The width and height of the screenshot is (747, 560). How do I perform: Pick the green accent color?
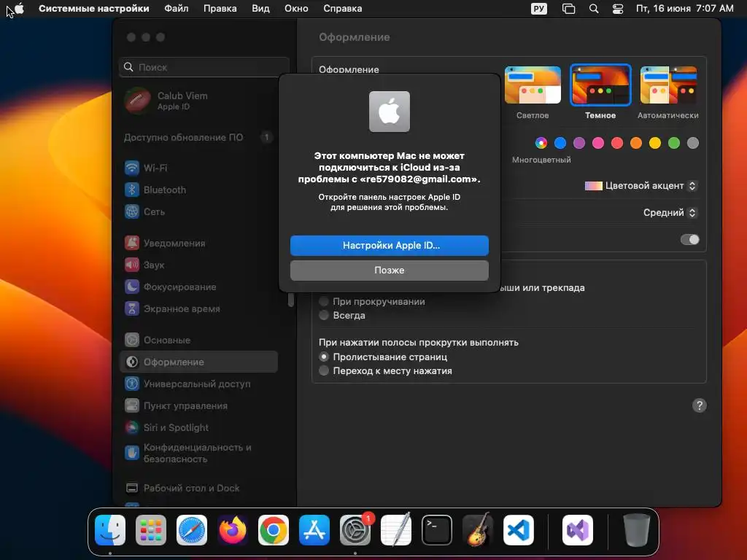tap(673, 143)
